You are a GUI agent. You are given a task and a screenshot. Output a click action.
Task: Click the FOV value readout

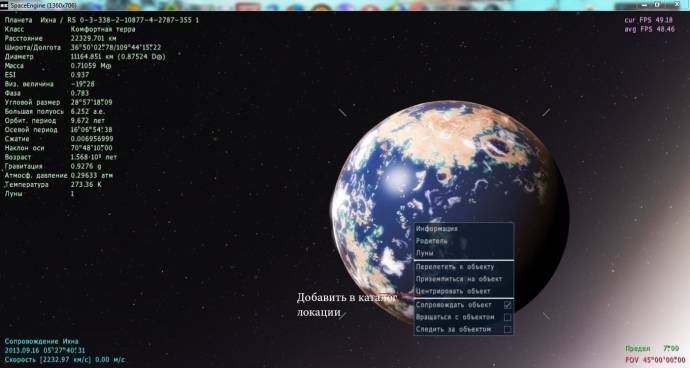655,360
